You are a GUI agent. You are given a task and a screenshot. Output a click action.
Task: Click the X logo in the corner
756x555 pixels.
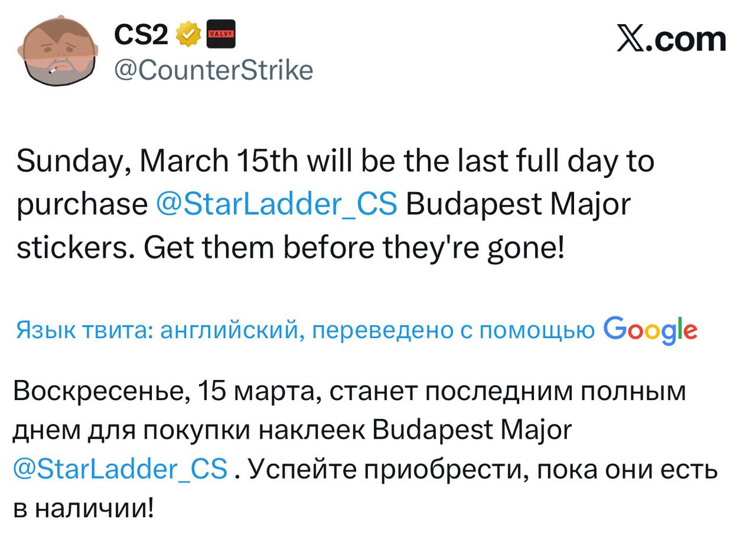coord(631,39)
